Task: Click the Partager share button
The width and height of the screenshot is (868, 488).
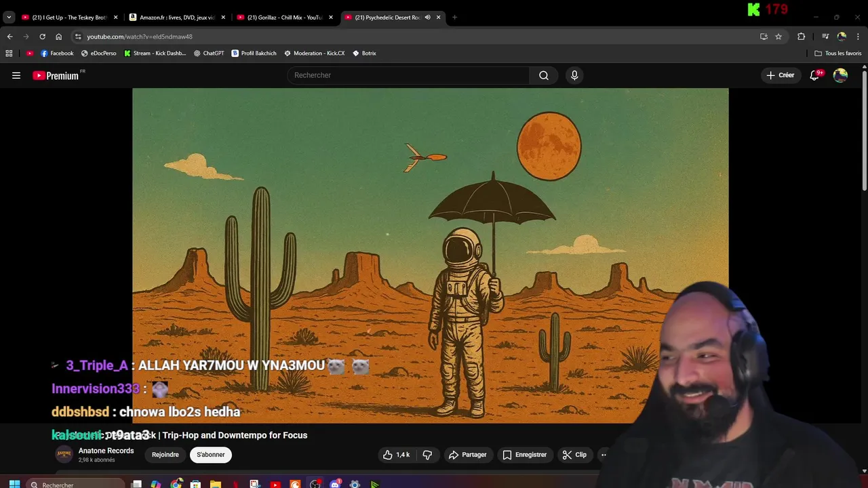Action: [x=468, y=455]
